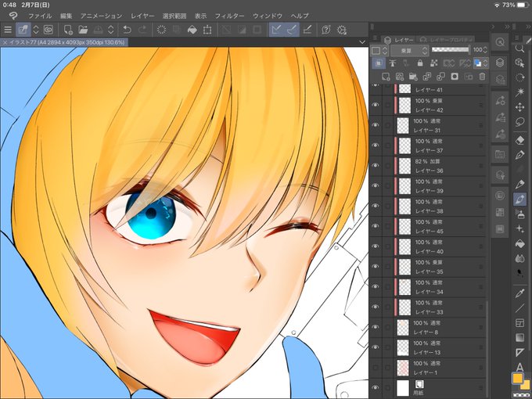The image size is (532, 399).
Task: Expand the dock with single chevron
Action: pos(493,27)
